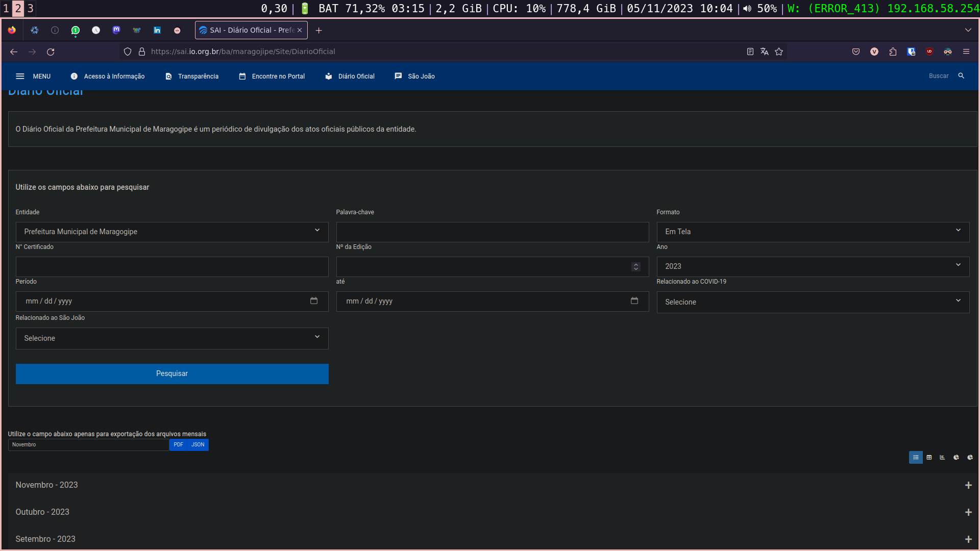Open a new browser tab
This screenshot has width=980, height=551.
click(319, 31)
